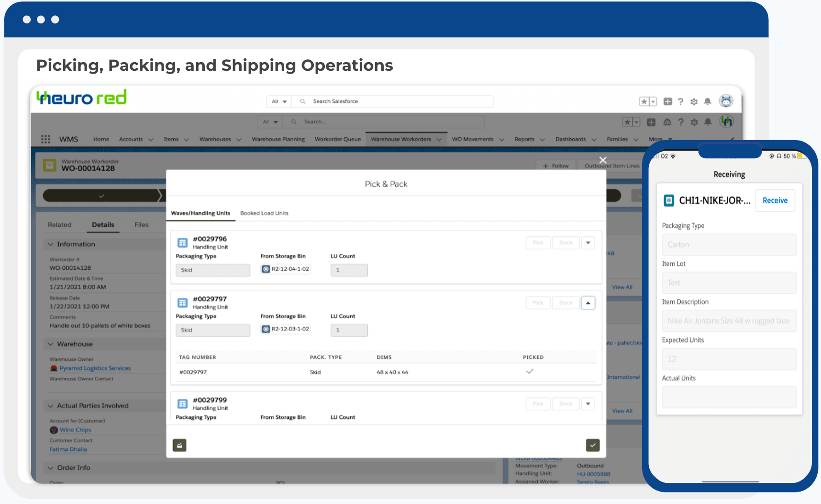The image size is (821, 504).
Task: Click the Actual Units input field
Action: [x=729, y=397]
